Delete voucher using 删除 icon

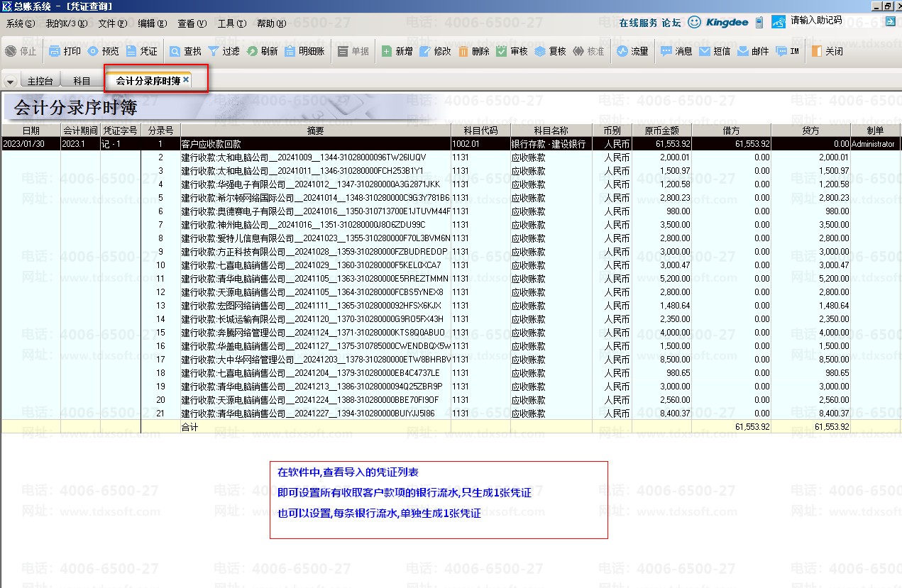(473, 51)
